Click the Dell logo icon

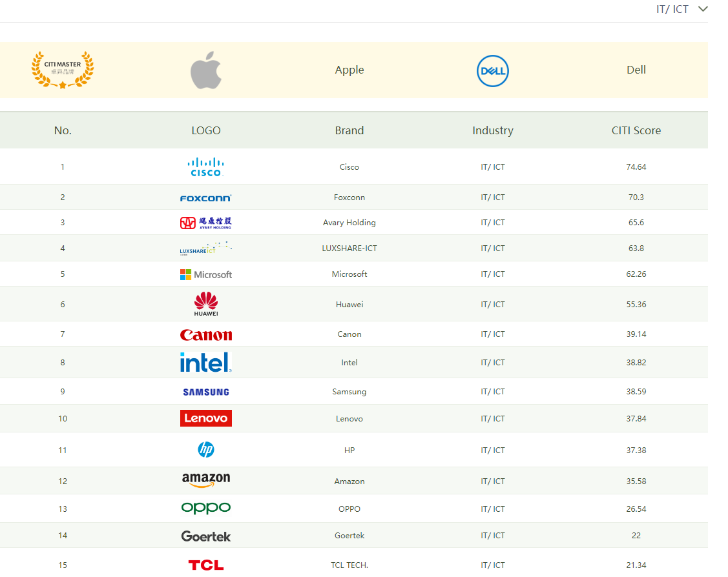(x=493, y=71)
